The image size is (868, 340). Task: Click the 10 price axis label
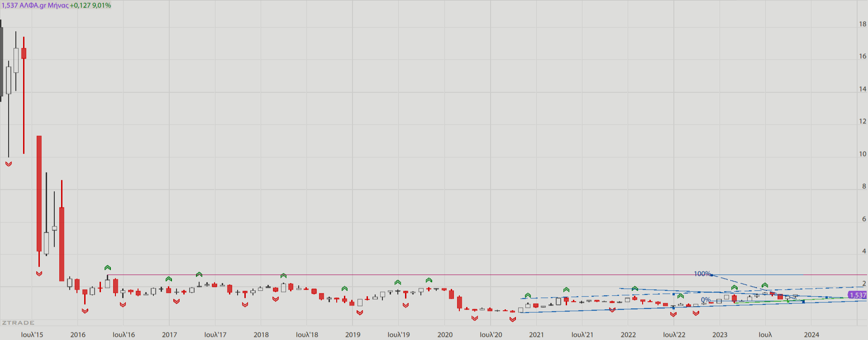coord(863,154)
